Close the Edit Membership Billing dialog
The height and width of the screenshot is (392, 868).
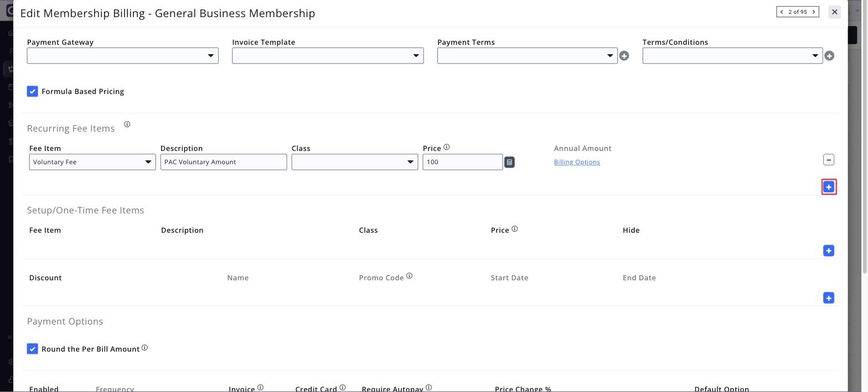click(x=835, y=12)
